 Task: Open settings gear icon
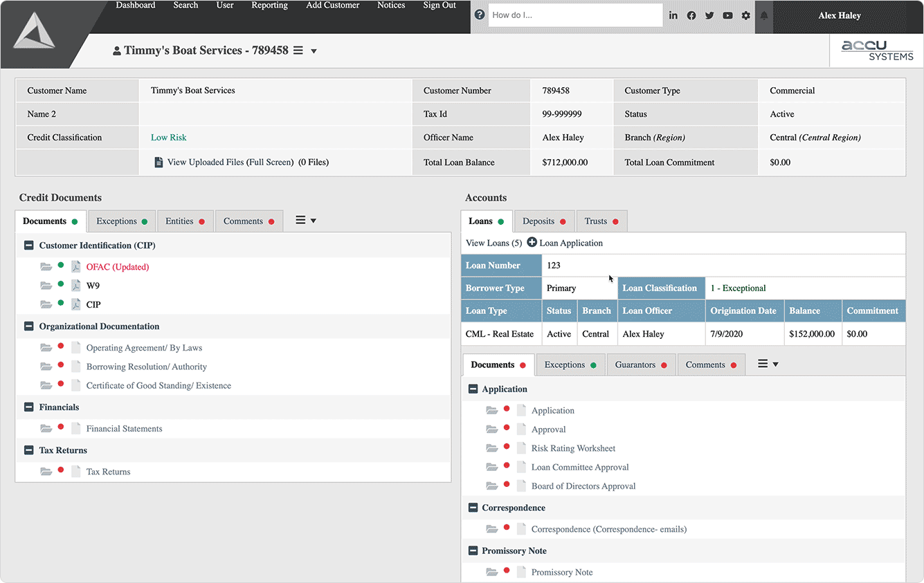pyautogui.click(x=745, y=15)
